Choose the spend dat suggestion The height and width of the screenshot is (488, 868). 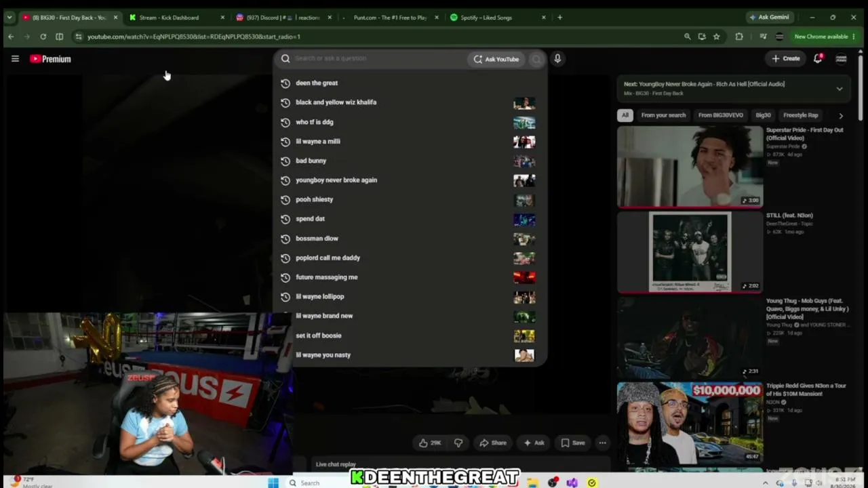pos(410,219)
